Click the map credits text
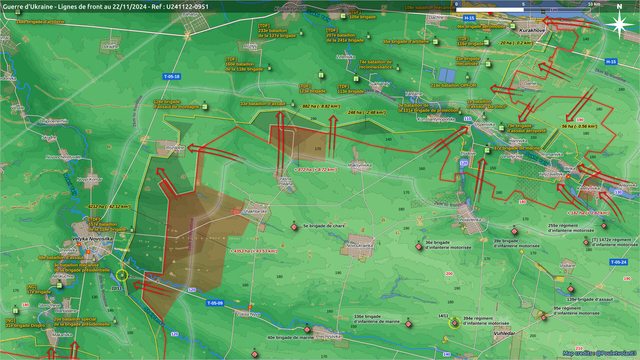Viewport: 640px width, 360px height. point(600,353)
